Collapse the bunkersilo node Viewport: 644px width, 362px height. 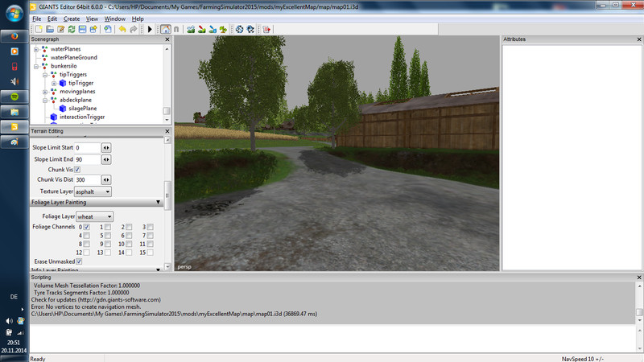point(36,66)
